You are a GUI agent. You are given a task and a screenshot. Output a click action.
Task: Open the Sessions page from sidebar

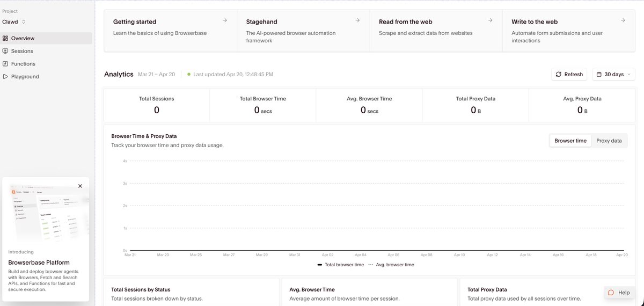pyautogui.click(x=22, y=51)
